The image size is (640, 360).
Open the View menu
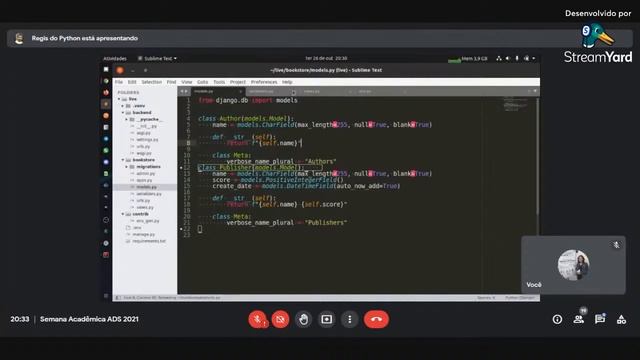[x=187, y=82]
